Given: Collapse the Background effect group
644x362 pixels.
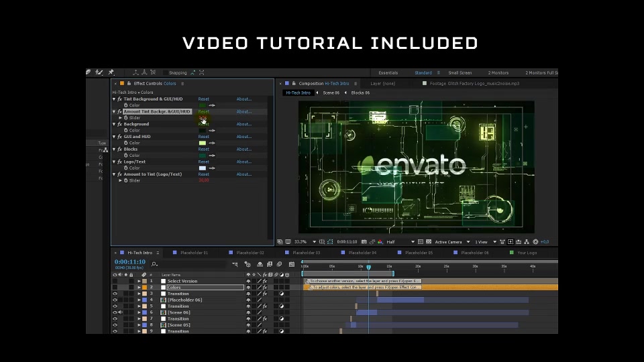Looking at the screenshot, I should tap(114, 124).
